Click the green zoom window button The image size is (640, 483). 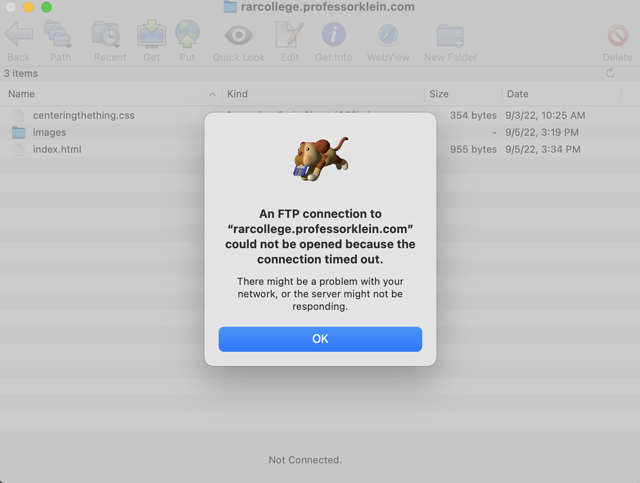click(x=47, y=7)
